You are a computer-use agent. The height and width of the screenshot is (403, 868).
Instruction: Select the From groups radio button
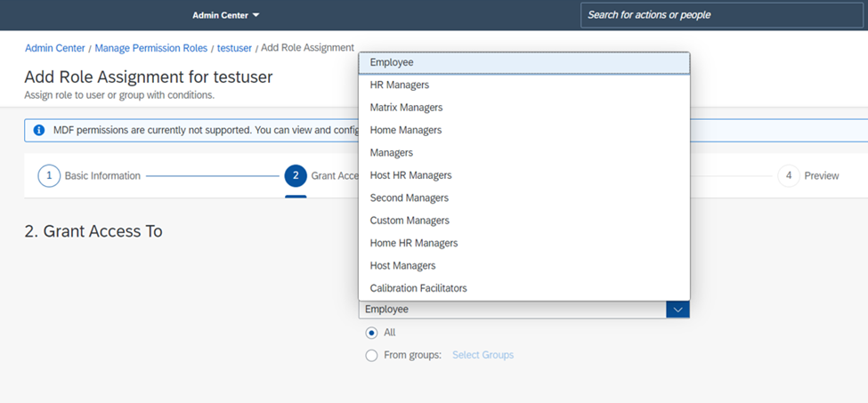click(371, 356)
